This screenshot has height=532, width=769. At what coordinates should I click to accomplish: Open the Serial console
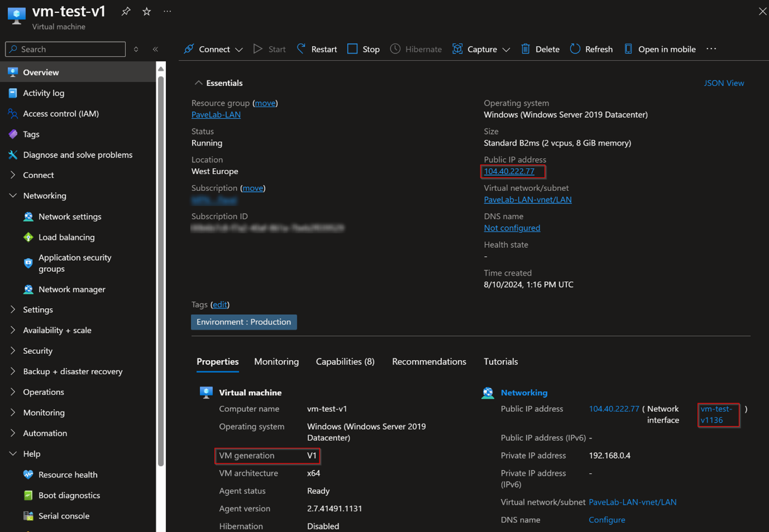63,516
